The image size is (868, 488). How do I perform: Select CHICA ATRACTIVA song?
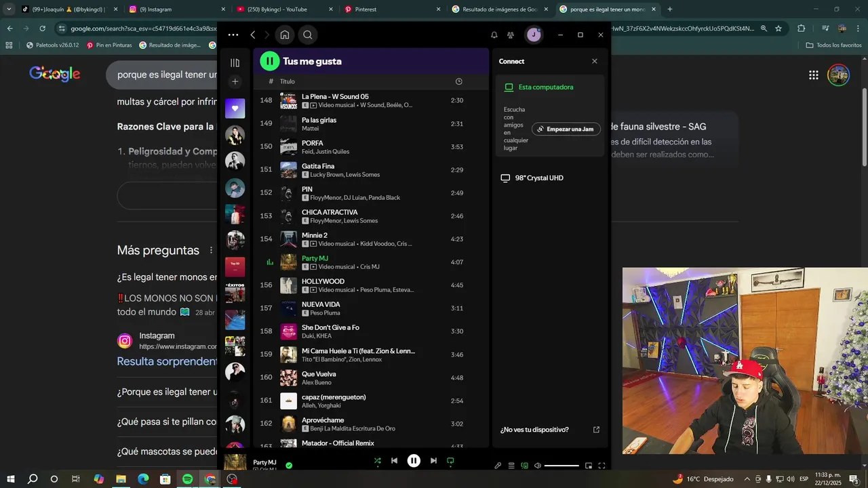click(x=371, y=216)
